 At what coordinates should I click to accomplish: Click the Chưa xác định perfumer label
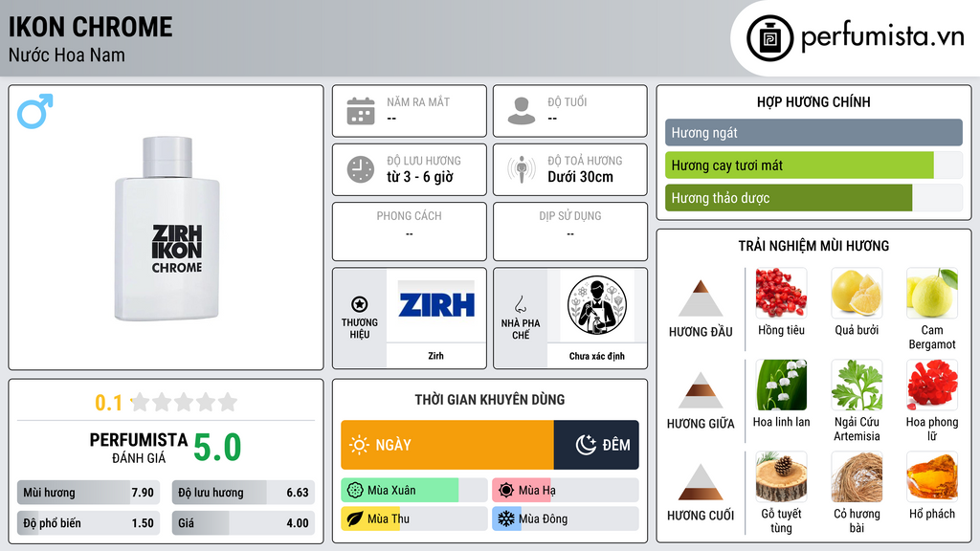point(597,356)
